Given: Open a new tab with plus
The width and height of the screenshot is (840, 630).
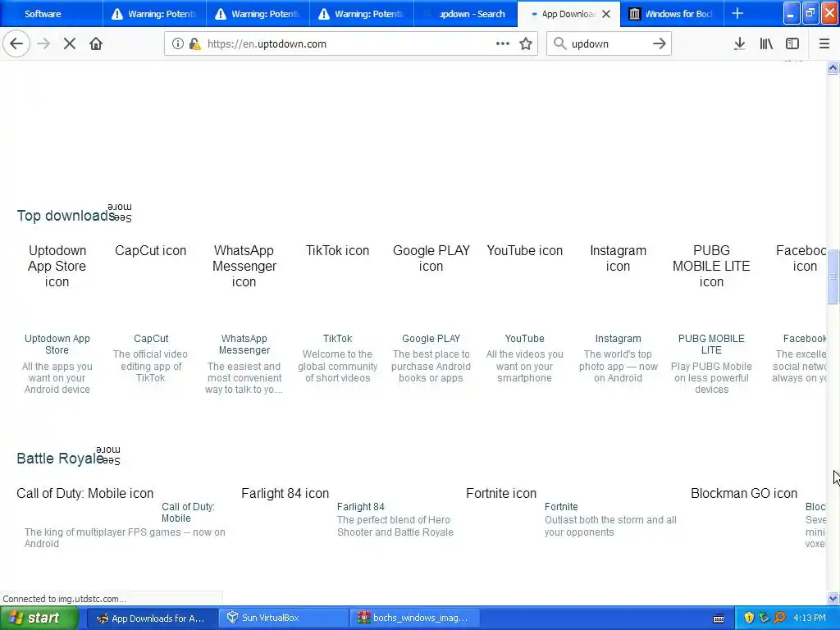Looking at the screenshot, I should 737,13.
